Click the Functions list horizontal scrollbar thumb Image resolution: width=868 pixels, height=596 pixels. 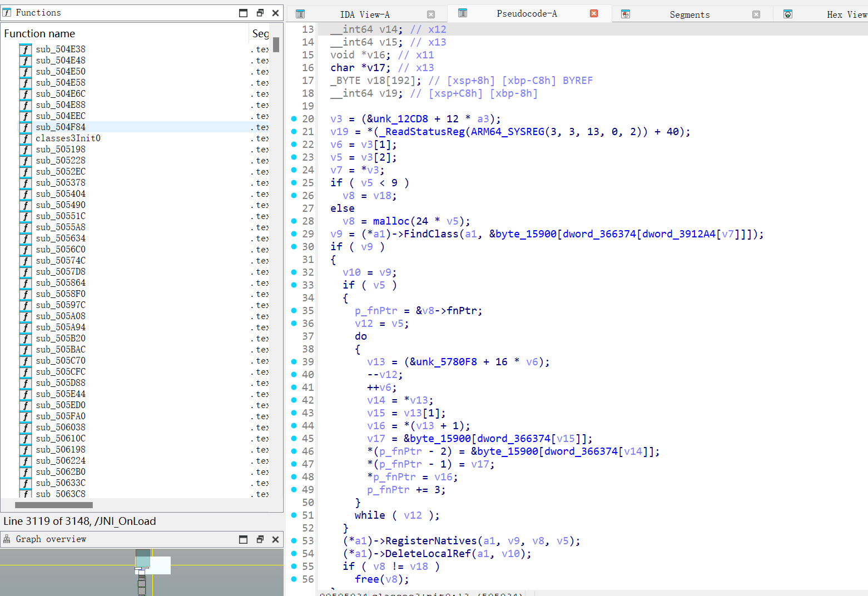pyautogui.click(x=53, y=505)
